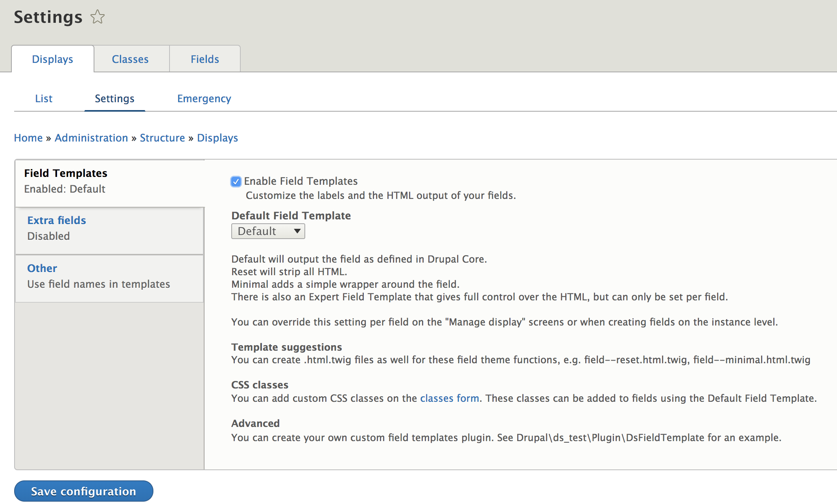Click the Enable Field Templates label
Viewport: 837px width, 504px height.
[301, 181]
